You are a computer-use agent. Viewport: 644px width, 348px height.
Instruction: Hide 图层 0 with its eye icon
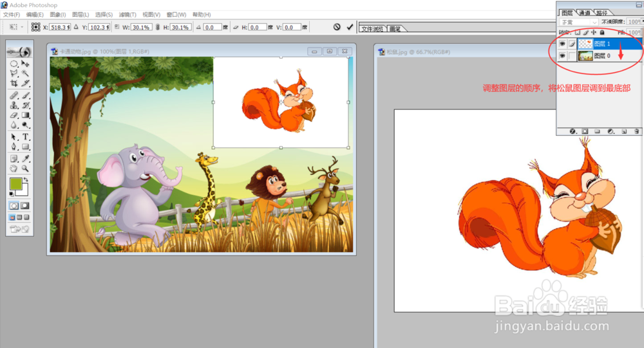click(562, 56)
